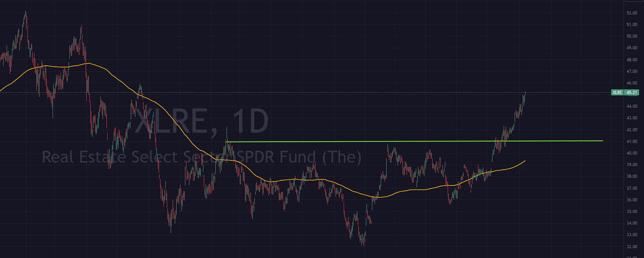
Task: Click the 40.00 price axis label
Action: click(x=632, y=153)
